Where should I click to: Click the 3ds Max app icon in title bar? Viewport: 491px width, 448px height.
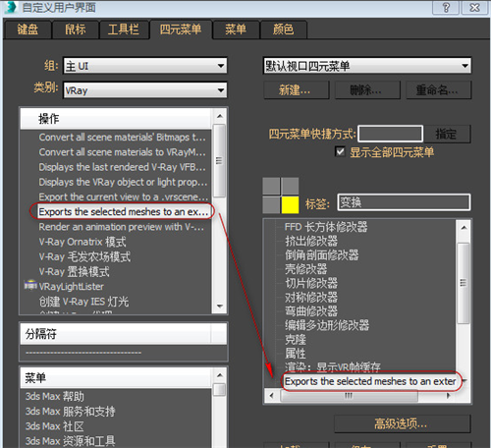coord(11,7)
